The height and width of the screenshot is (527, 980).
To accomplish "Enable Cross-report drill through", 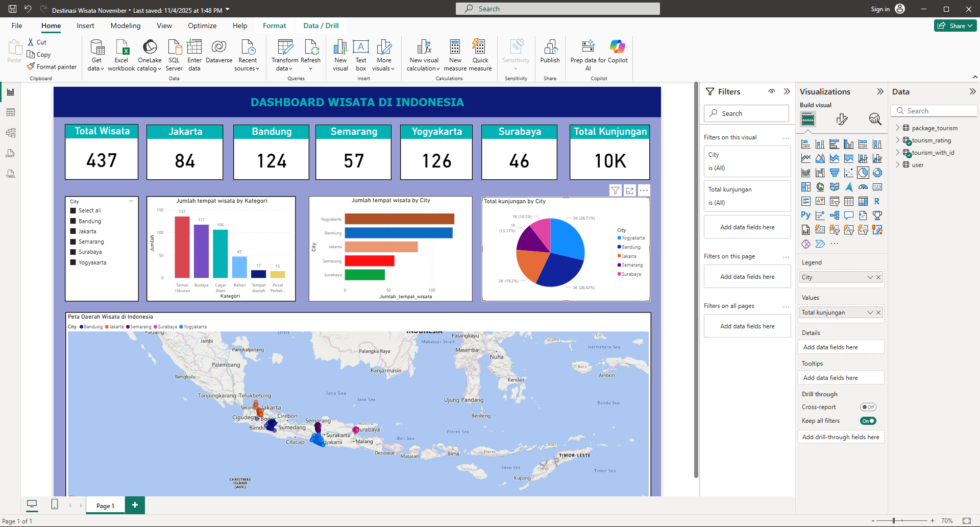I will [x=868, y=407].
